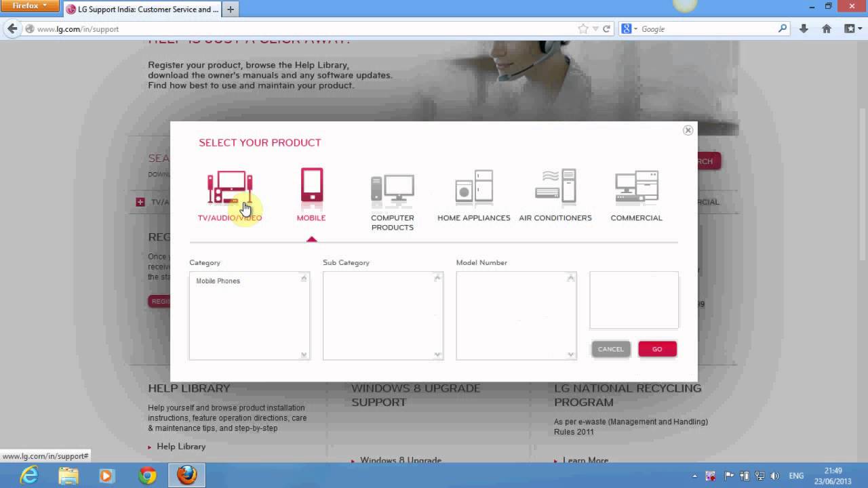This screenshot has width=868, height=488.
Task: Launch Internet Explorer from the taskbar
Action: click(x=29, y=476)
